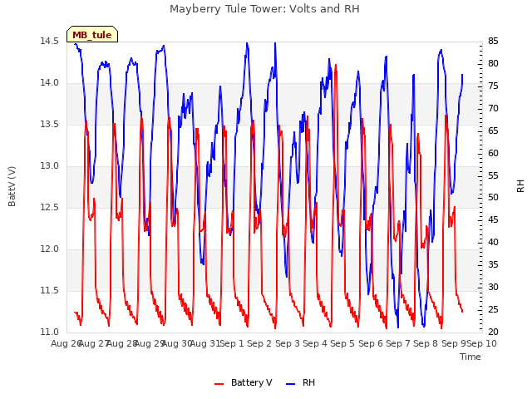
Task: Click the blue RH legend swatch
Action: (x=290, y=383)
